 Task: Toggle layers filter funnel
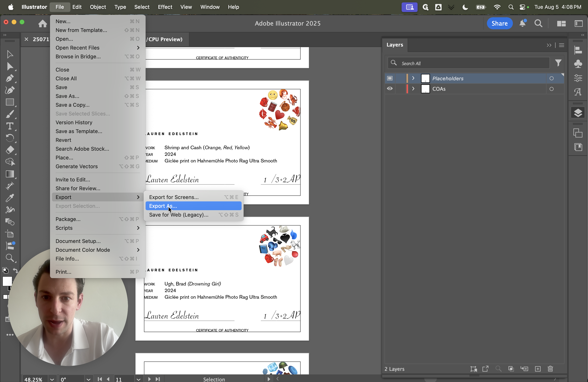click(558, 63)
